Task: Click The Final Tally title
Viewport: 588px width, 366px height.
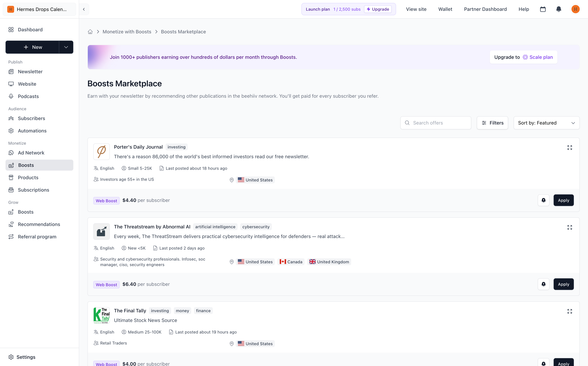Action: coord(130,311)
